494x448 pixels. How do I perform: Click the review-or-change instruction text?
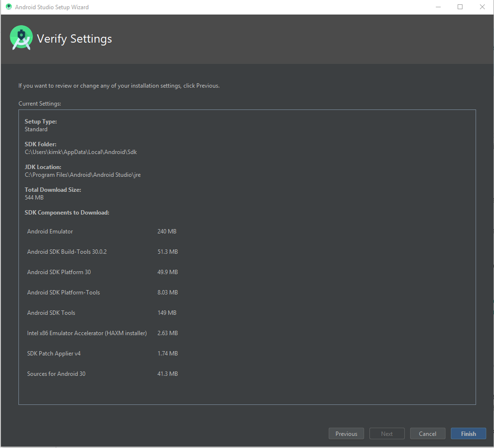tap(119, 86)
